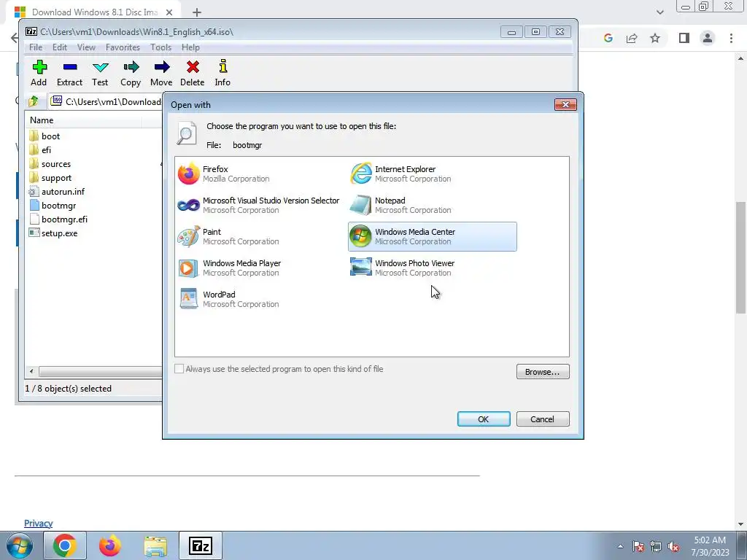Open the File menu in 7-Zip

(x=36, y=47)
